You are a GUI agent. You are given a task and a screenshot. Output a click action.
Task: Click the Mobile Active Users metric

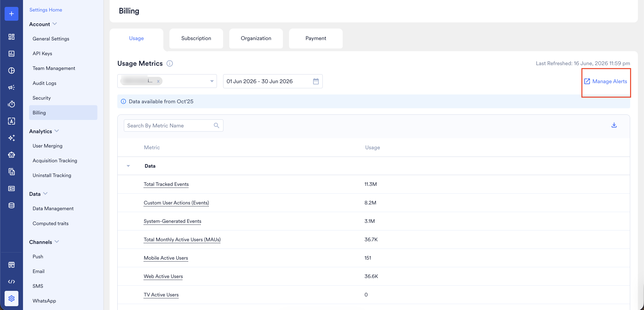point(166,258)
